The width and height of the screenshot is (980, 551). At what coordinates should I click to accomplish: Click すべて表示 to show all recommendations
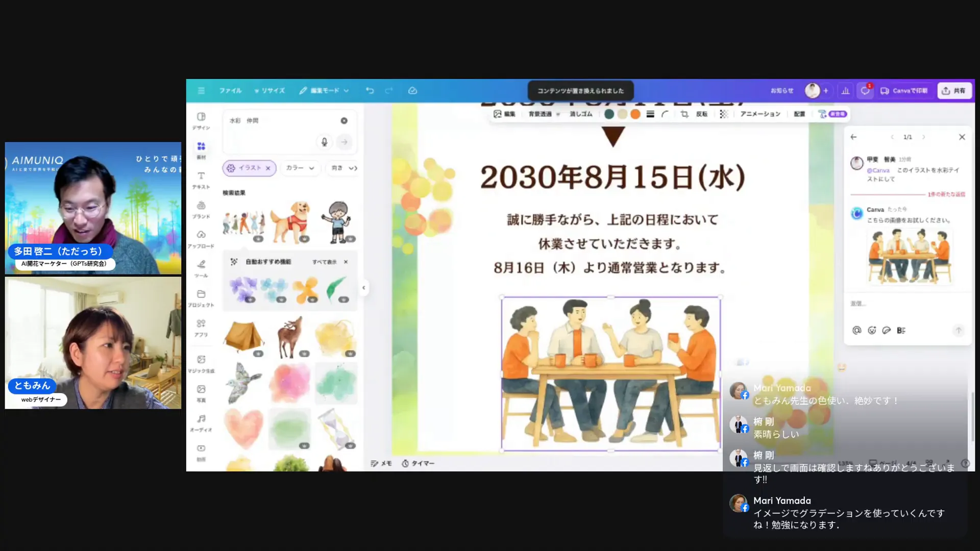pyautogui.click(x=325, y=261)
